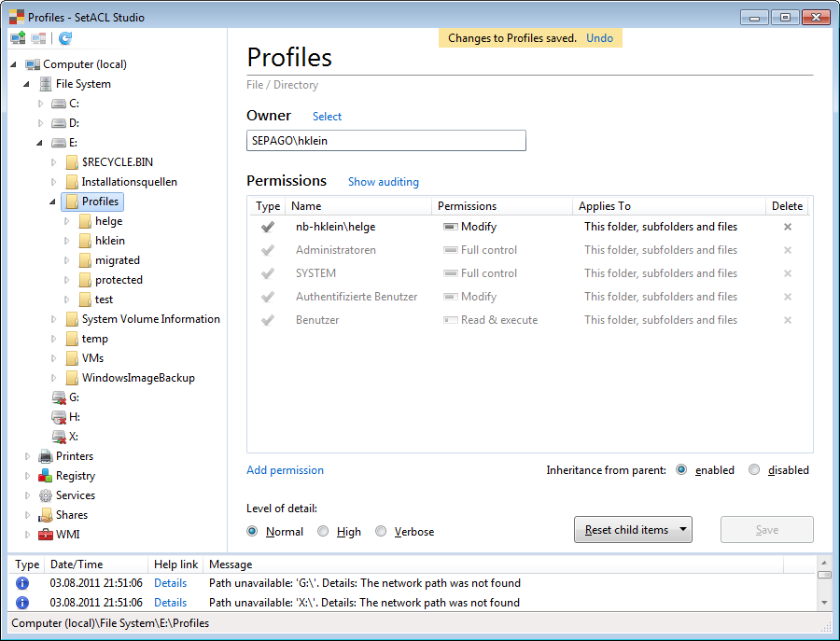Open Details link for G:\ message
This screenshot has height=641, width=840.
171,583
